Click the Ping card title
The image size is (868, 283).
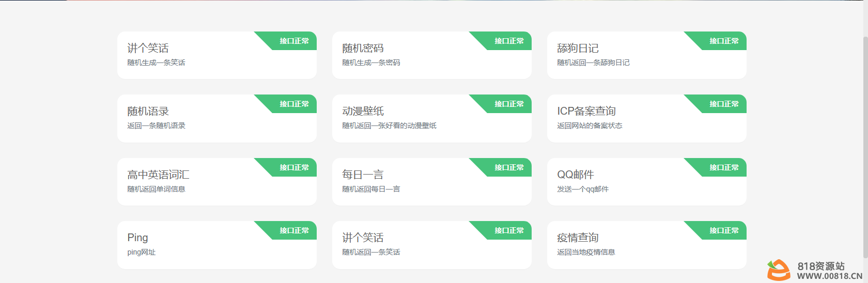tap(137, 238)
